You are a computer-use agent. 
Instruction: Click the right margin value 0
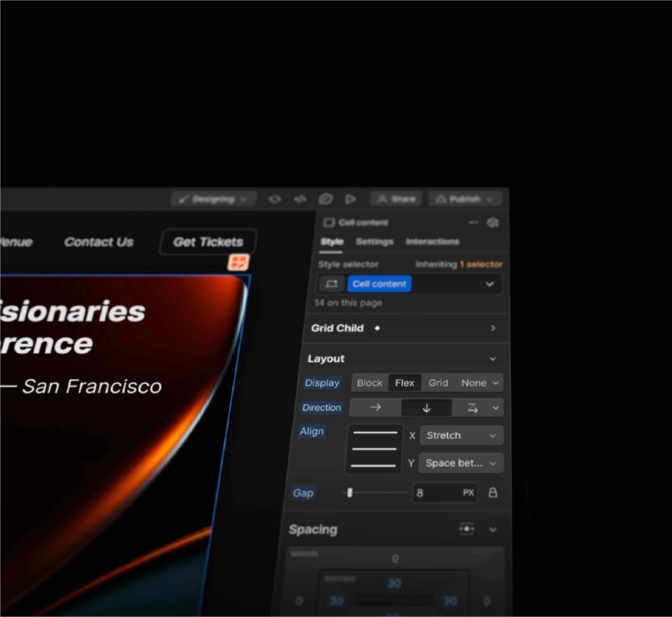[x=487, y=601]
